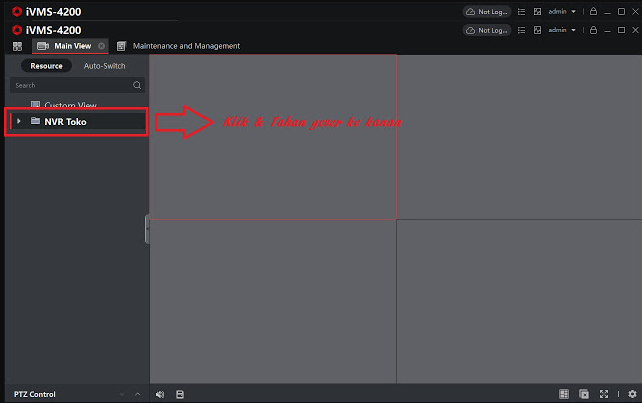Click the PTZ Control up chevron
This screenshot has width=642, height=403.
(x=138, y=394)
